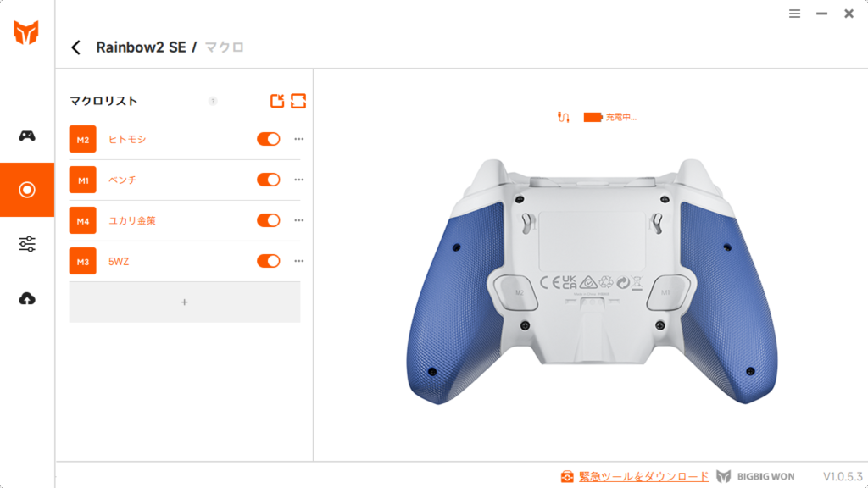Viewport: 868px width, 488px height.
Task: Open the cloud upload sidebar icon
Action: 26,299
